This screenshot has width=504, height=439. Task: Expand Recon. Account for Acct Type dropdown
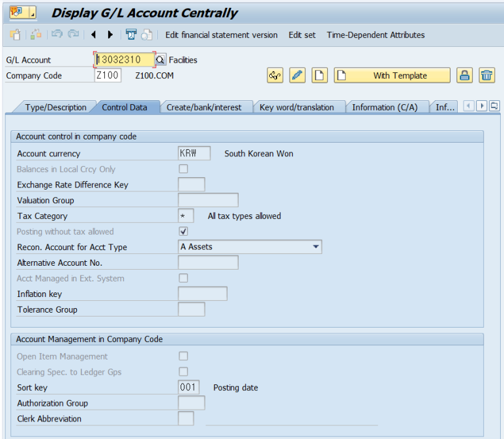tap(316, 247)
